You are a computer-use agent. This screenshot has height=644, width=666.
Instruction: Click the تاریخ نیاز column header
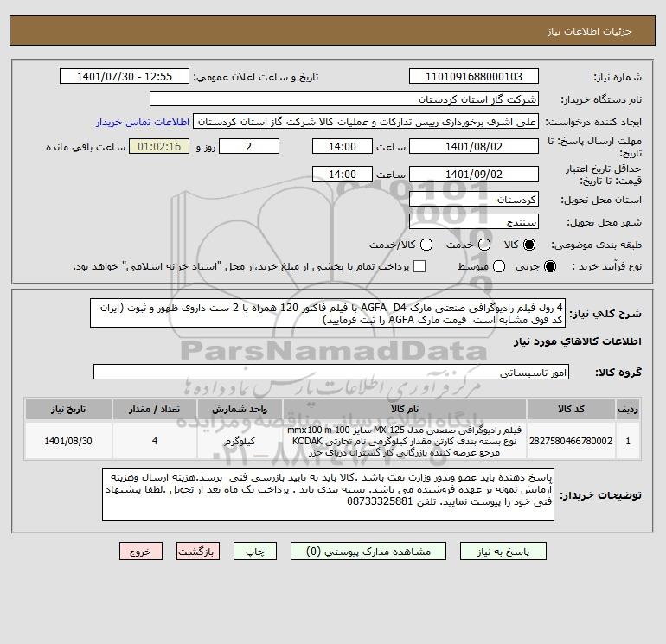pos(68,409)
